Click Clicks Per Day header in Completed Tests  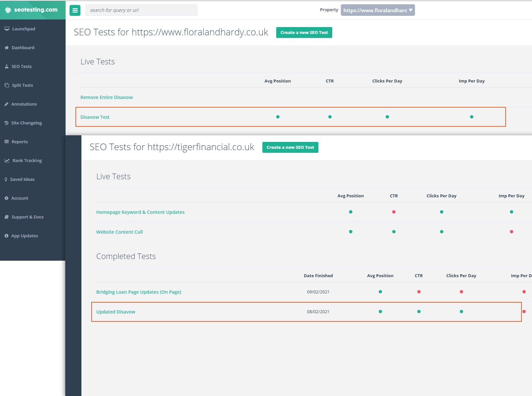click(461, 276)
